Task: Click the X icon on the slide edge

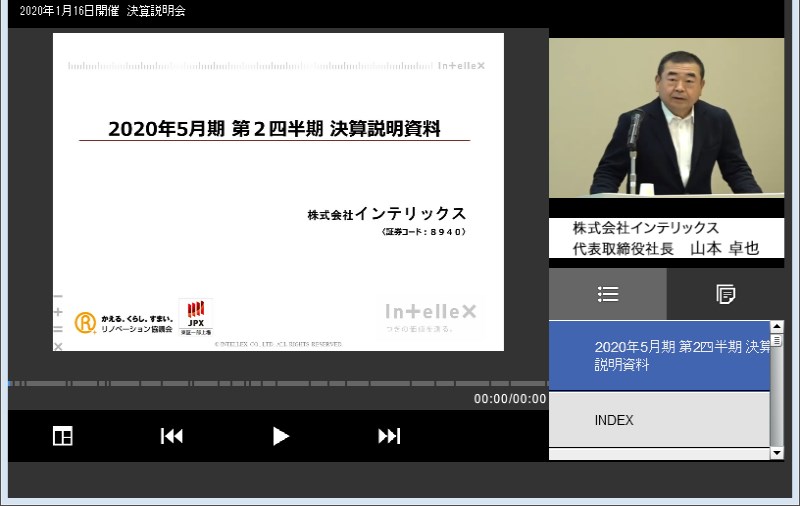Action: [x=58, y=346]
